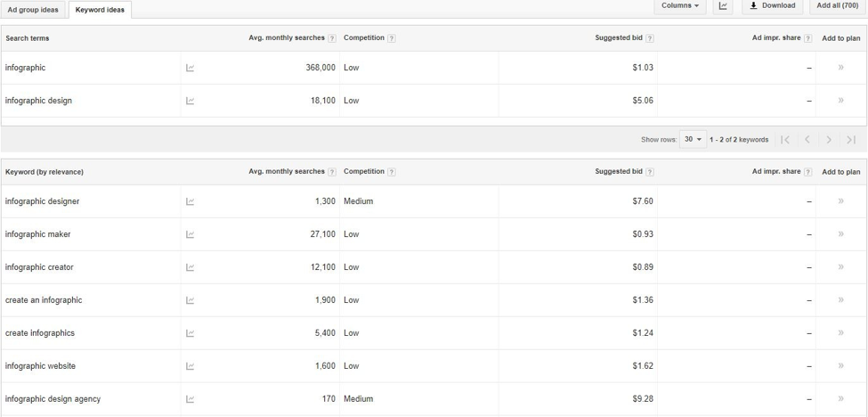Add 'create infographics' keyword to plan
868x417 pixels.
tap(840, 333)
